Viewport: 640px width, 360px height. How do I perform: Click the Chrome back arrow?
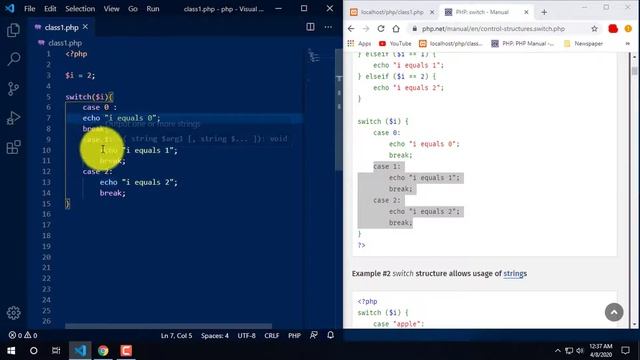tap(351, 29)
